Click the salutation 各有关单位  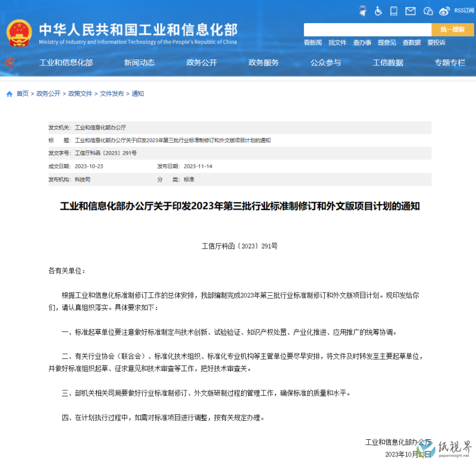(x=67, y=271)
